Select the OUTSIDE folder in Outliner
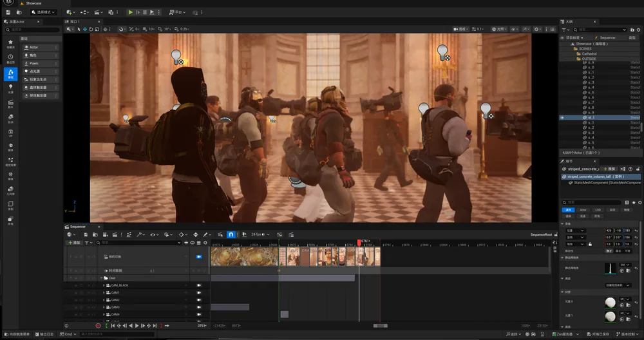 coord(589,59)
